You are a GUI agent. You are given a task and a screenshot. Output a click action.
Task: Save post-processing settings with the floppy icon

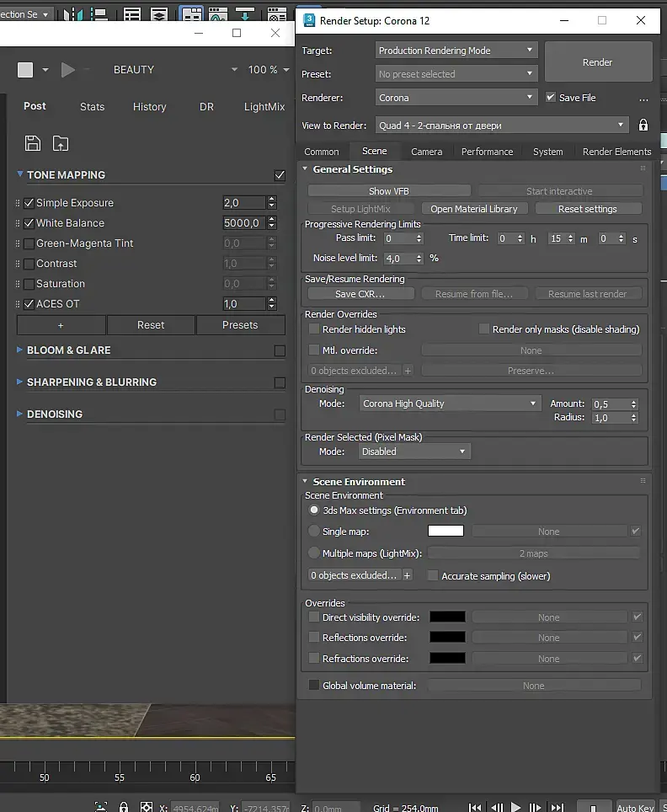[33, 143]
